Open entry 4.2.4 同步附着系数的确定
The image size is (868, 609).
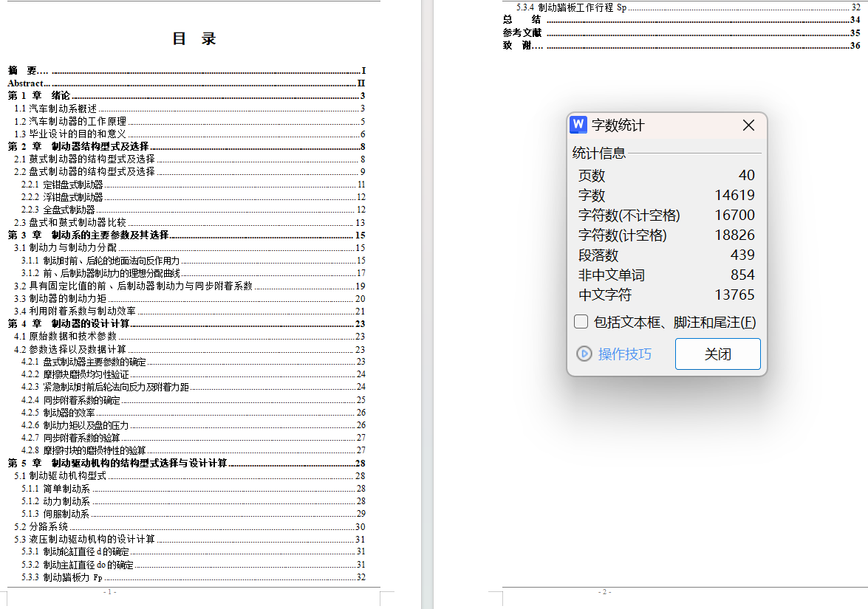tap(194, 400)
